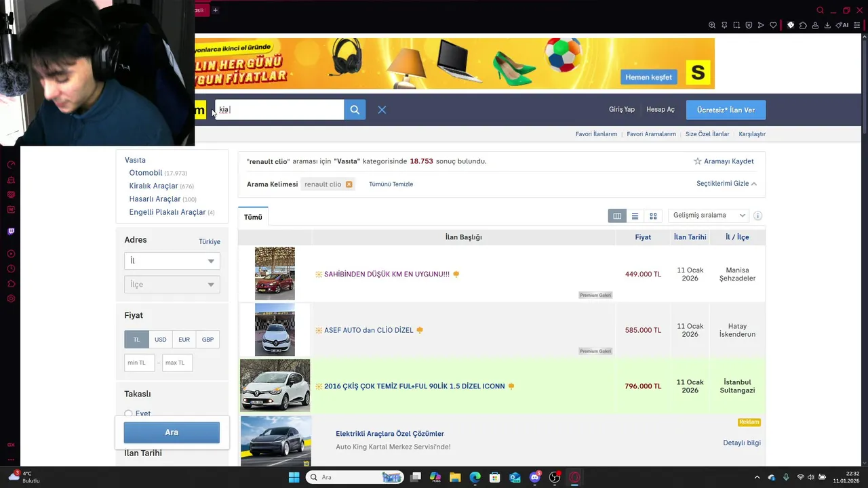Switch to classic table view icon
The image size is (868, 488).
pyautogui.click(x=617, y=216)
